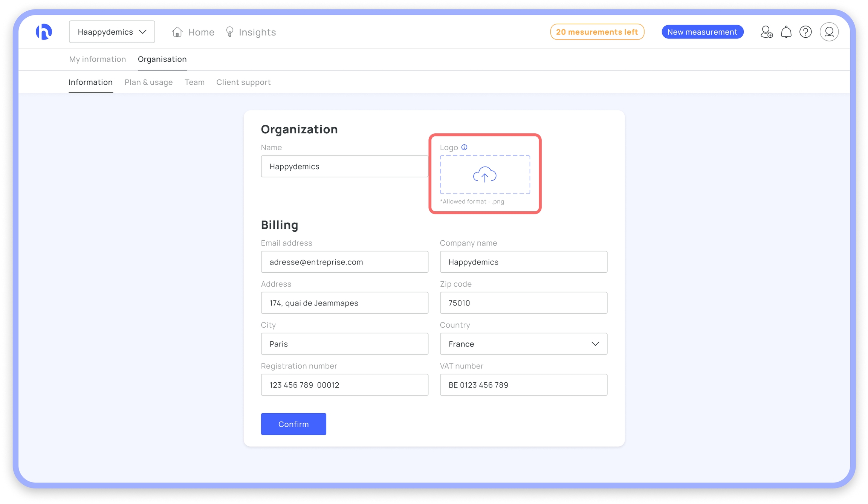Open the notifications bell
Viewport: 868px width, 504px height.
coord(786,32)
